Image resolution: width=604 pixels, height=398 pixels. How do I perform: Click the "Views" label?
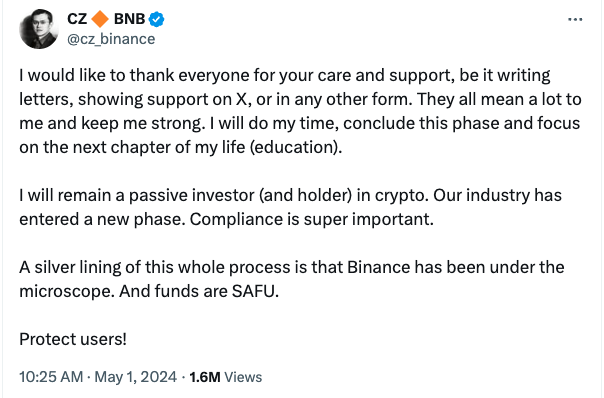click(243, 377)
